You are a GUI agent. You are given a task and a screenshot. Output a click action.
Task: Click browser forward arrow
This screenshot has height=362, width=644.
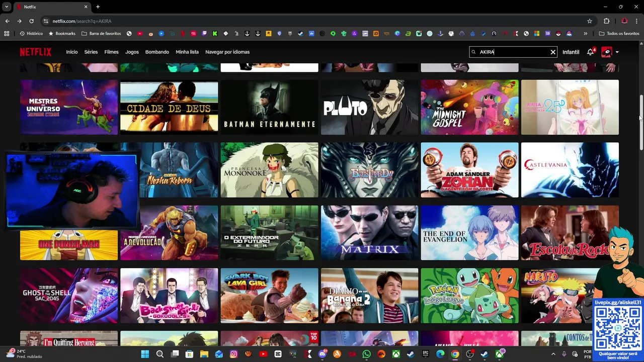pyautogui.click(x=19, y=21)
